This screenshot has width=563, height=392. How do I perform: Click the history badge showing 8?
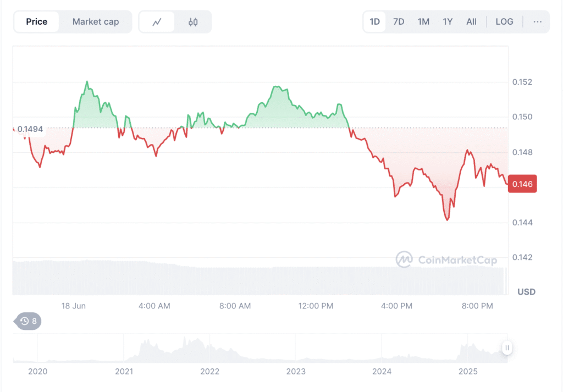(x=27, y=321)
